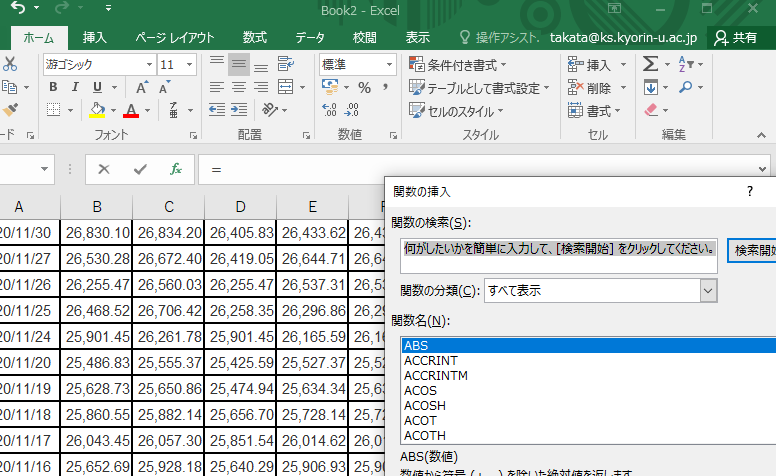776x476 pixels.
Task: Expand the Name Box dropdown arrow
Action: pos(44,169)
